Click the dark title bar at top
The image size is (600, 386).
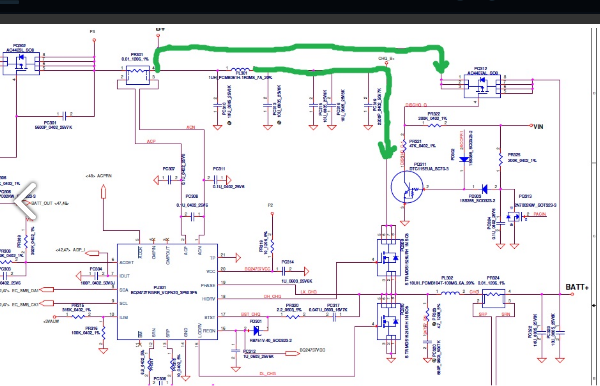(300, 7)
